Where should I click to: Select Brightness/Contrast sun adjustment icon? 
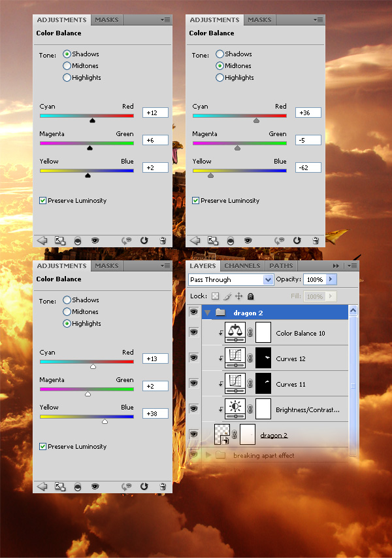[x=235, y=410]
